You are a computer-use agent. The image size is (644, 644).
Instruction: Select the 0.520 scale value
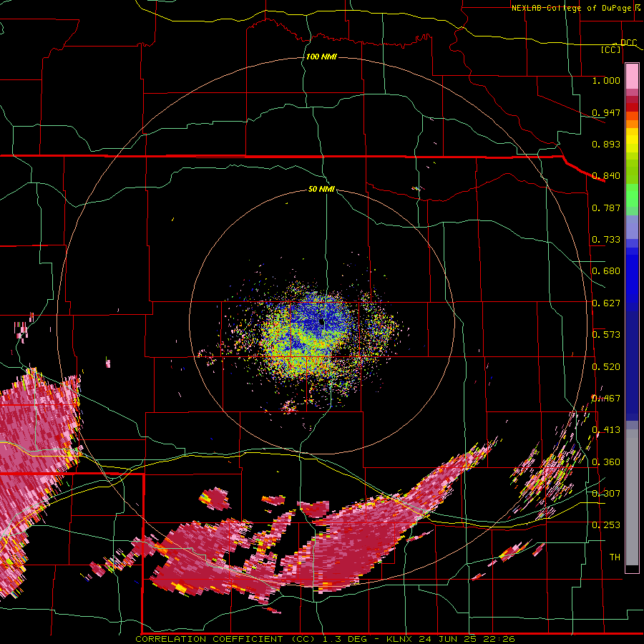click(606, 367)
